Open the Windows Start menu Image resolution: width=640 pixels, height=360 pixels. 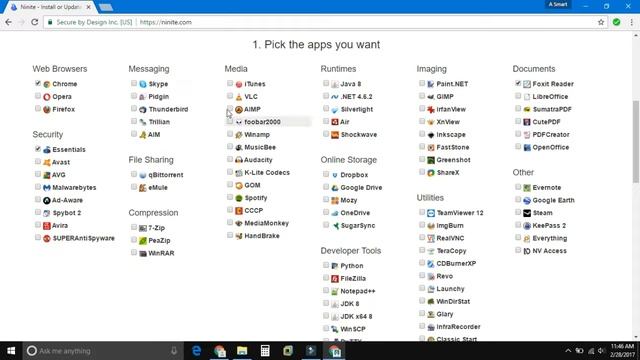pos(11,351)
